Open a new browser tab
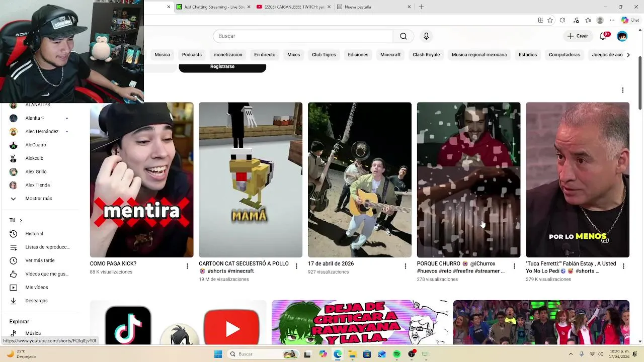This screenshot has height=362, width=644. click(x=421, y=7)
